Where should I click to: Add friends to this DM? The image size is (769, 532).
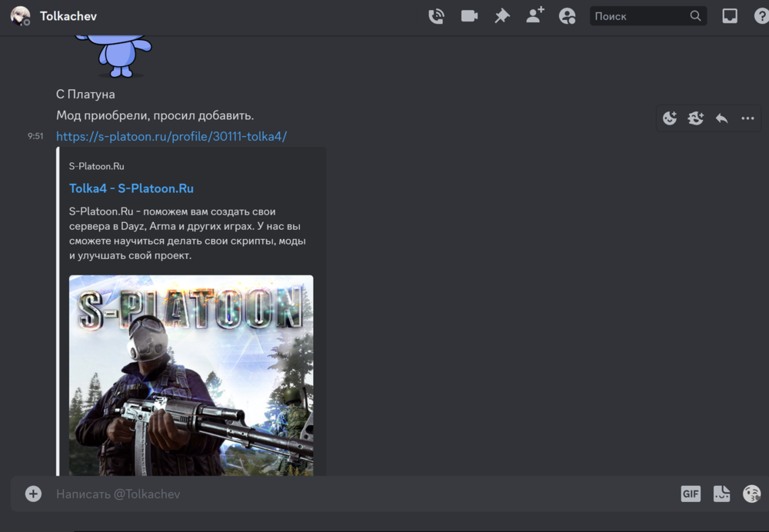pyautogui.click(x=535, y=15)
